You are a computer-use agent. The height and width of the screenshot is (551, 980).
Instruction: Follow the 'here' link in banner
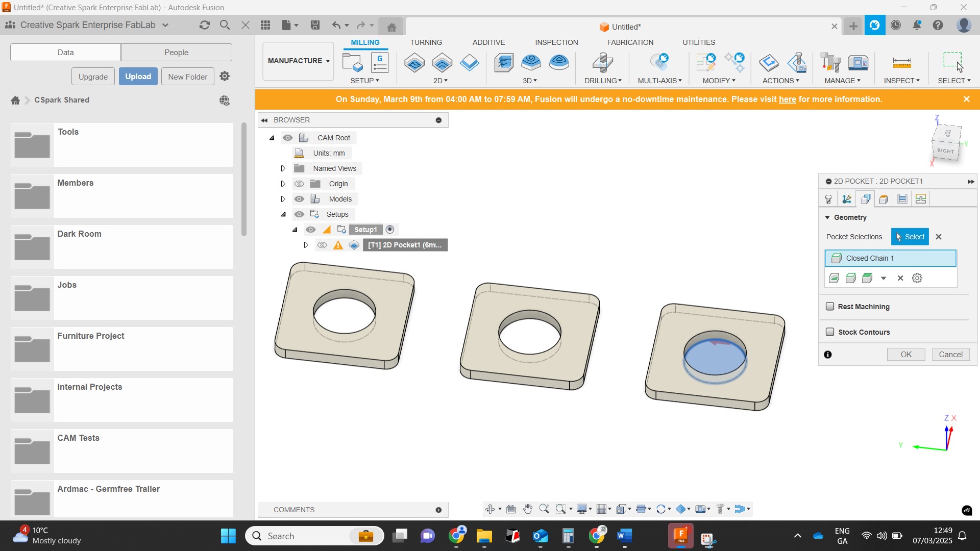(787, 99)
